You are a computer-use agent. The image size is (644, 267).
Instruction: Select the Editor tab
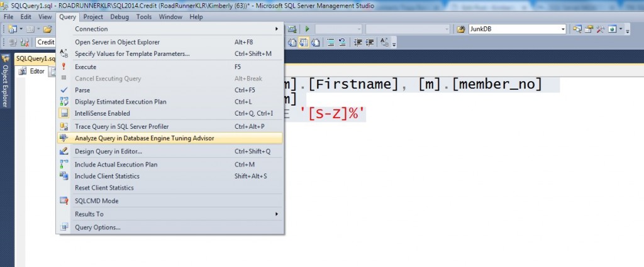33,72
